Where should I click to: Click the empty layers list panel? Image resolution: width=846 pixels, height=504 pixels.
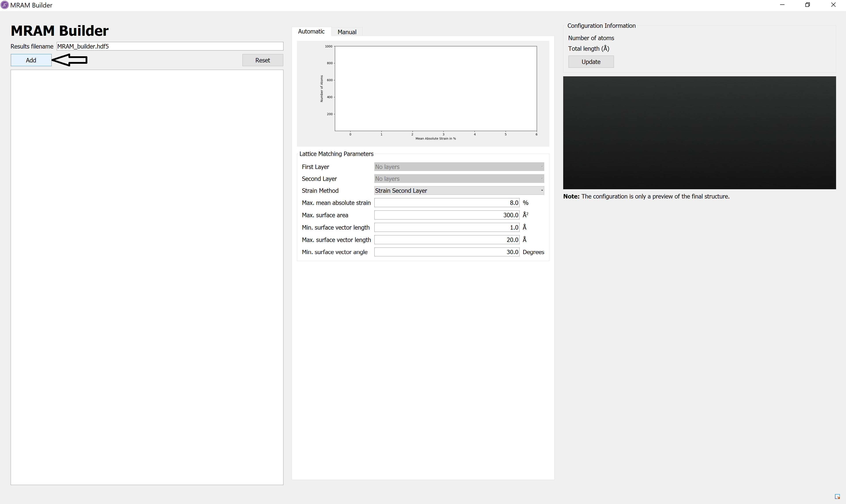147,277
